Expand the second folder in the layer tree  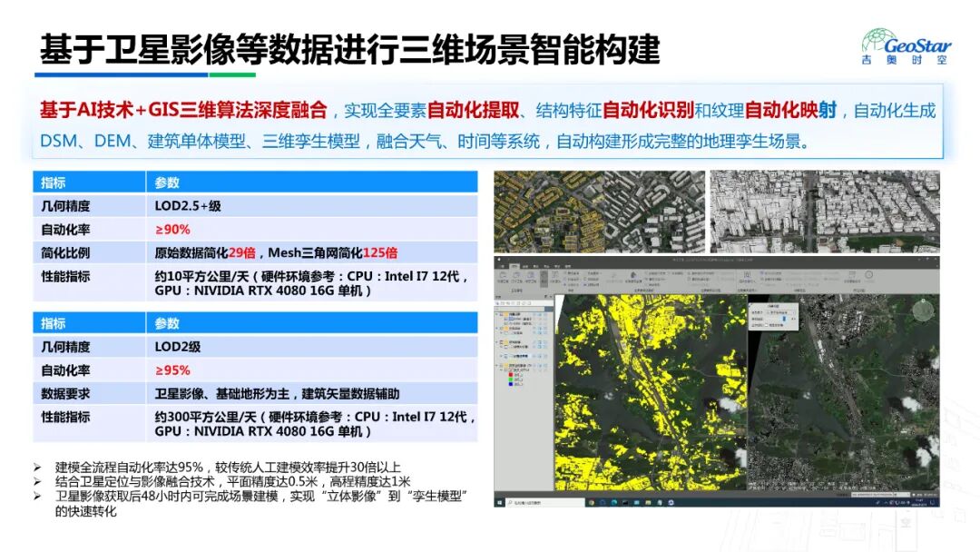click(x=496, y=328)
